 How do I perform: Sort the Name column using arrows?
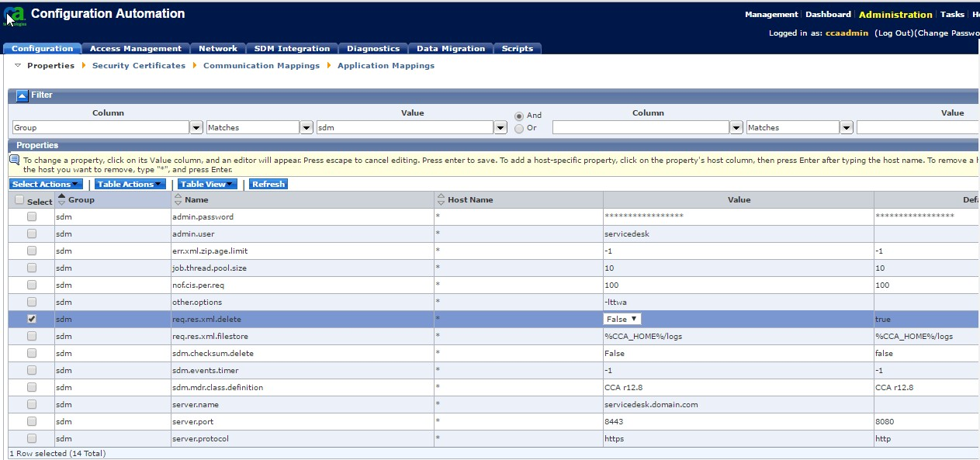(178, 199)
